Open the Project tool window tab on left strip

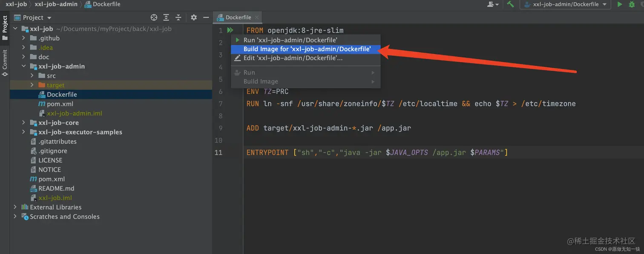coord(5,28)
